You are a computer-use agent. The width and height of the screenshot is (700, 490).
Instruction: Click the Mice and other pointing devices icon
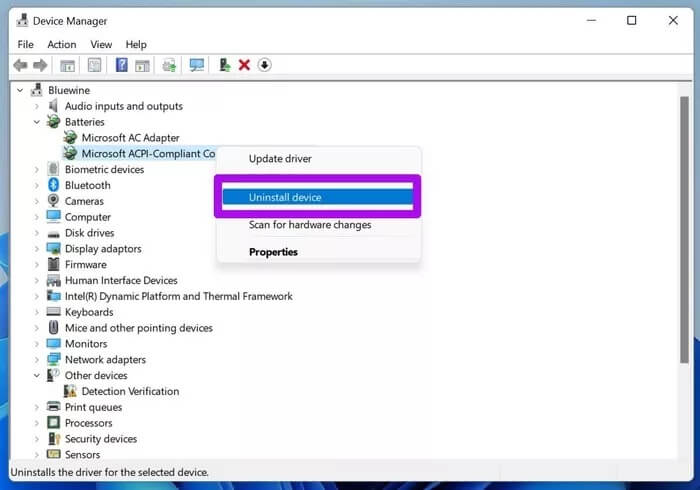tap(54, 328)
